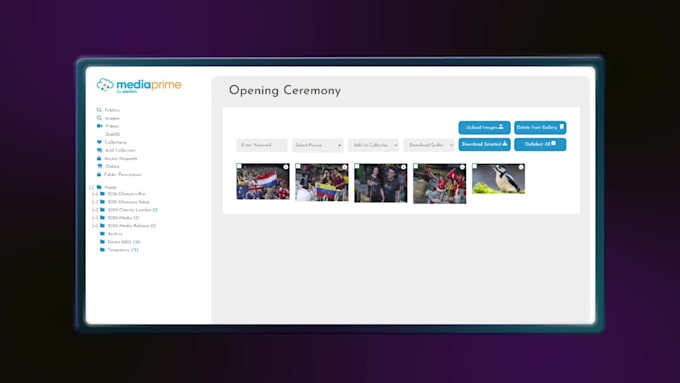The height and width of the screenshot is (383, 680).
Task: Tick the checkbox on the two-people photo
Action: click(357, 166)
